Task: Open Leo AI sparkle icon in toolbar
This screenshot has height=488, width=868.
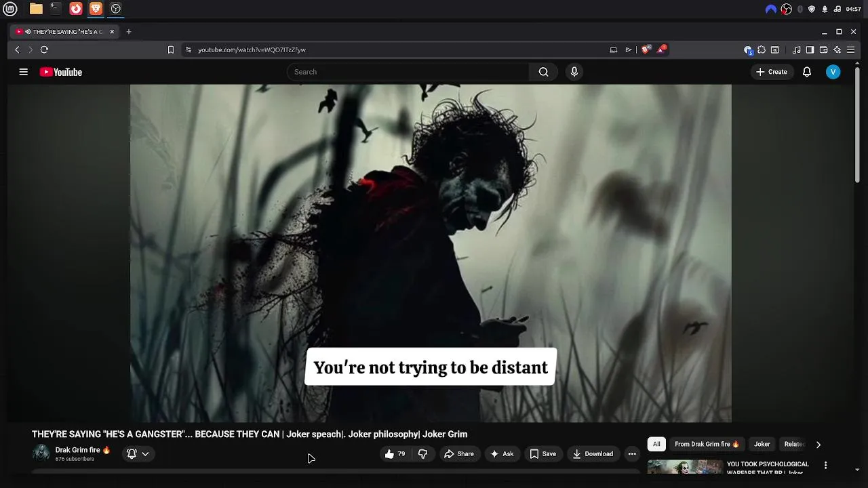Action: click(x=837, y=49)
